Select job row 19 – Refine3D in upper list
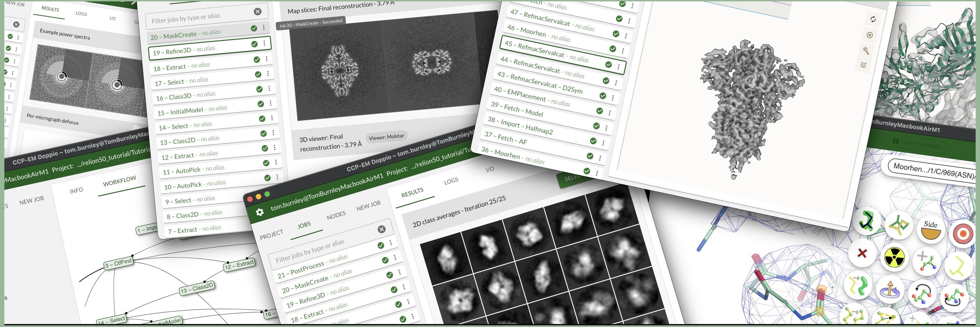The height and width of the screenshot is (327, 980). (209, 48)
